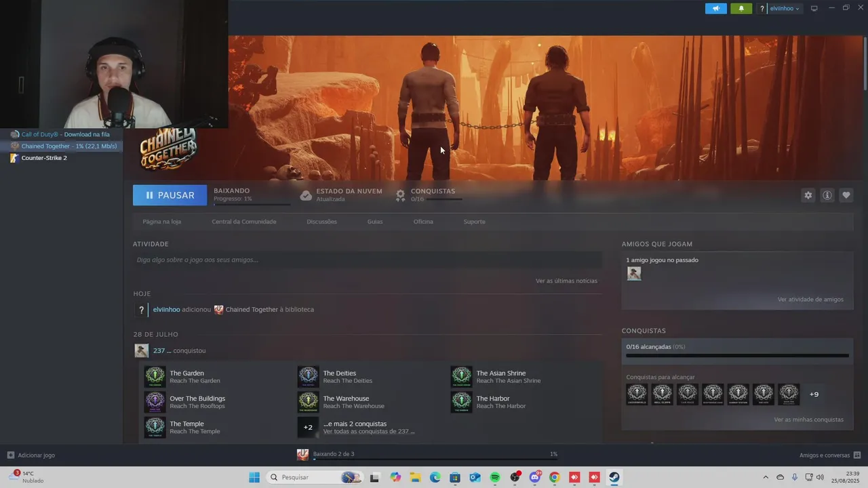Screen dimensions: 868x488
Task: Click the Conquistas trophy icon near progress
Action: click(401, 195)
